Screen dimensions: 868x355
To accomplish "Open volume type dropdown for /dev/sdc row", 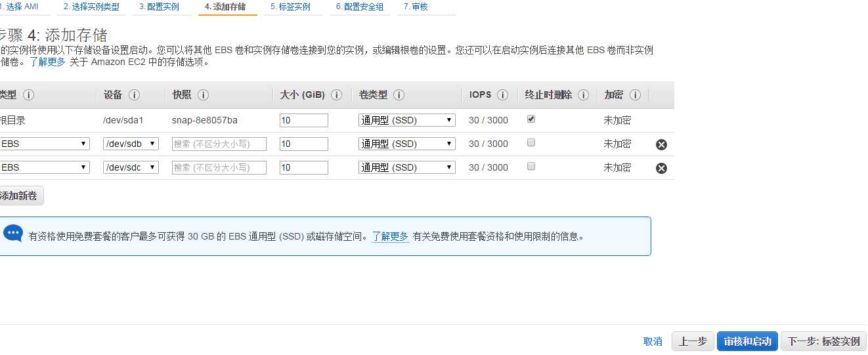I will pos(406,167).
